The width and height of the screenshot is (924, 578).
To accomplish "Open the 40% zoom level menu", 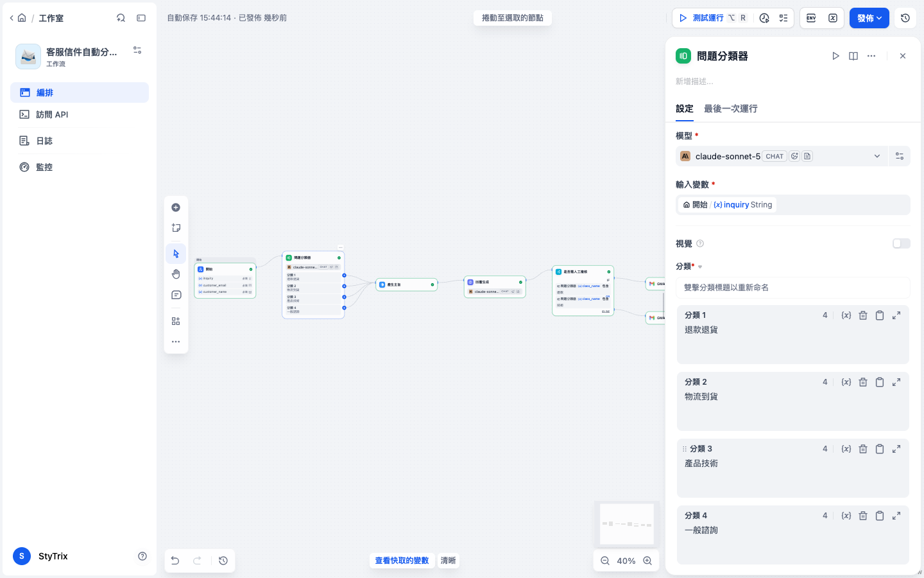I will click(626, 561).
